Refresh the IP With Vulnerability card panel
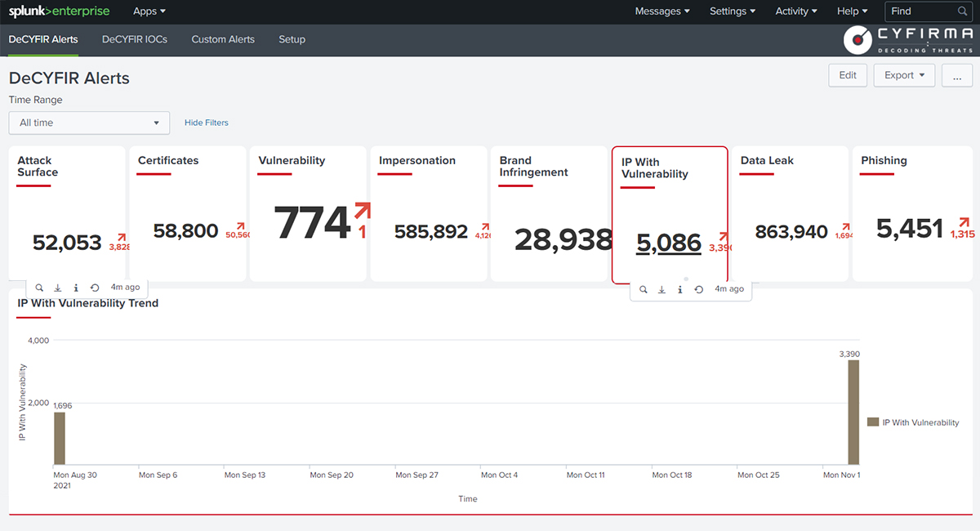The image size is (980, 531). [x=699, y=289]
